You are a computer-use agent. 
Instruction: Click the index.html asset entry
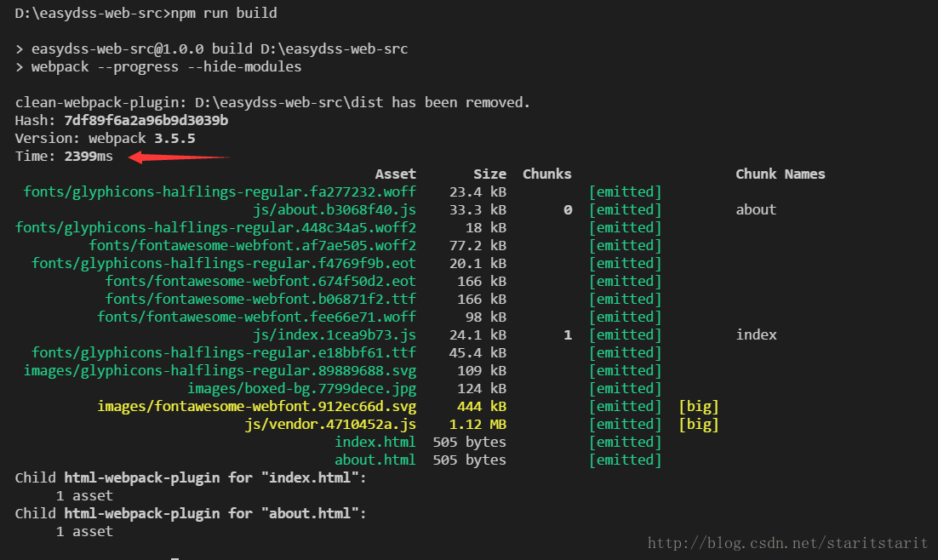point(375,442)
